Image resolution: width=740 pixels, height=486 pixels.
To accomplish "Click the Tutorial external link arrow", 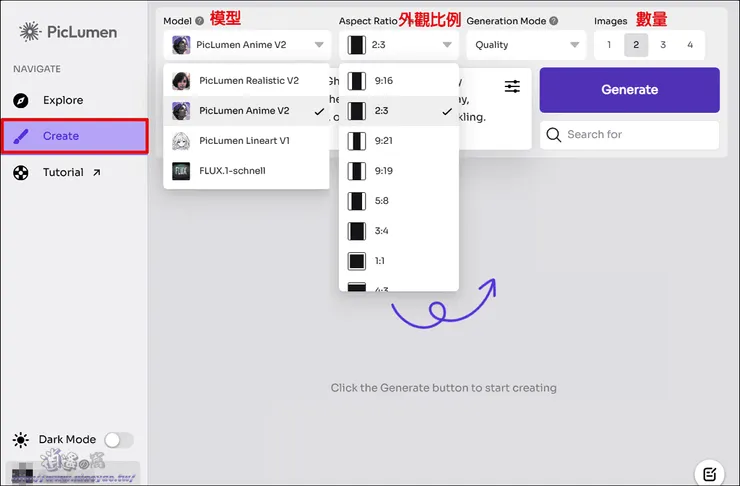I will 97,173.
